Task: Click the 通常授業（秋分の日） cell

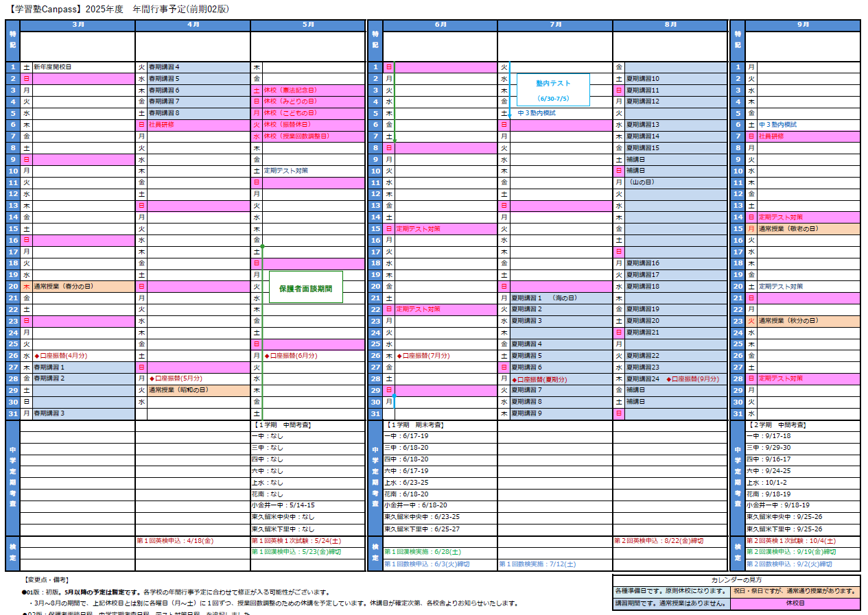Action: (x=808, y=321)
